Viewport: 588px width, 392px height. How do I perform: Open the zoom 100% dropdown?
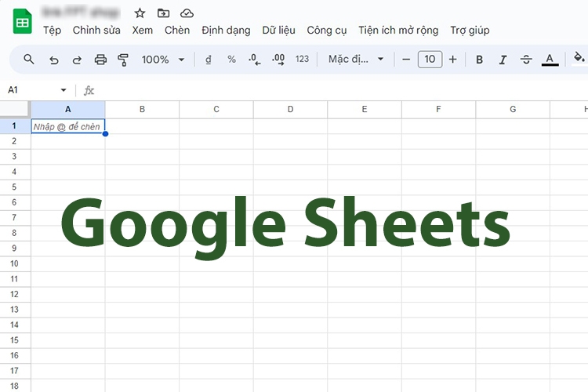click(x=163, y=60)
